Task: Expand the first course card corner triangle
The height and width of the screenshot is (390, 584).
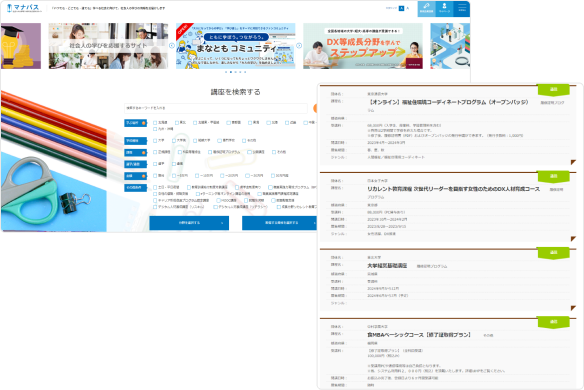Action: coord(573,162)
